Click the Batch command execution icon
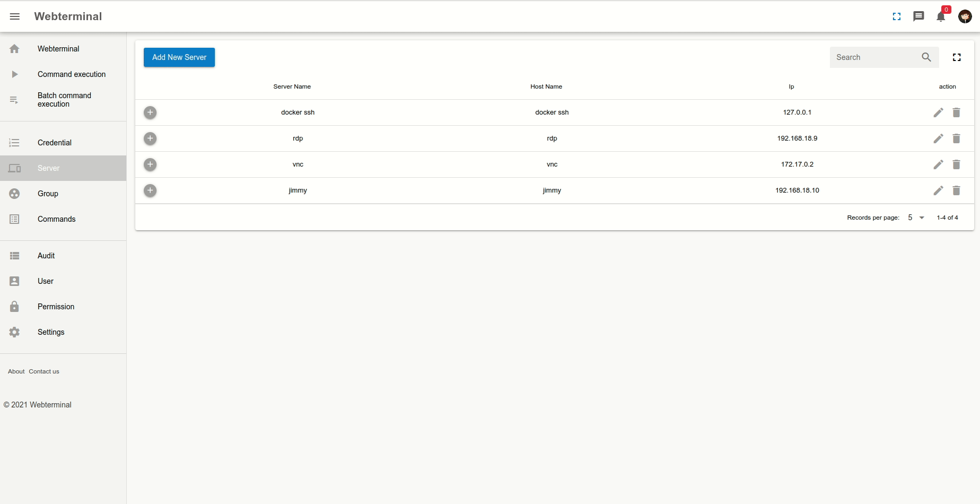This screenshot has width=980, height=504. click(x=14, y=100)
